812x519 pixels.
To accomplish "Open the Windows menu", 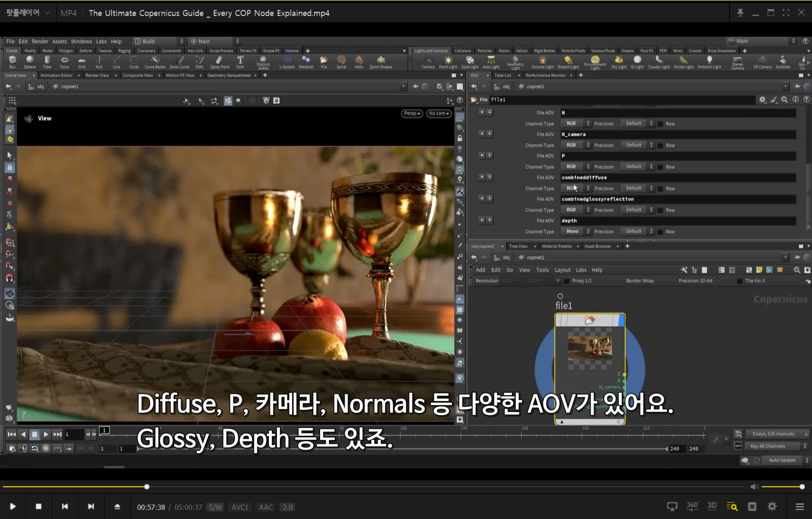I will tap(81, 41).
